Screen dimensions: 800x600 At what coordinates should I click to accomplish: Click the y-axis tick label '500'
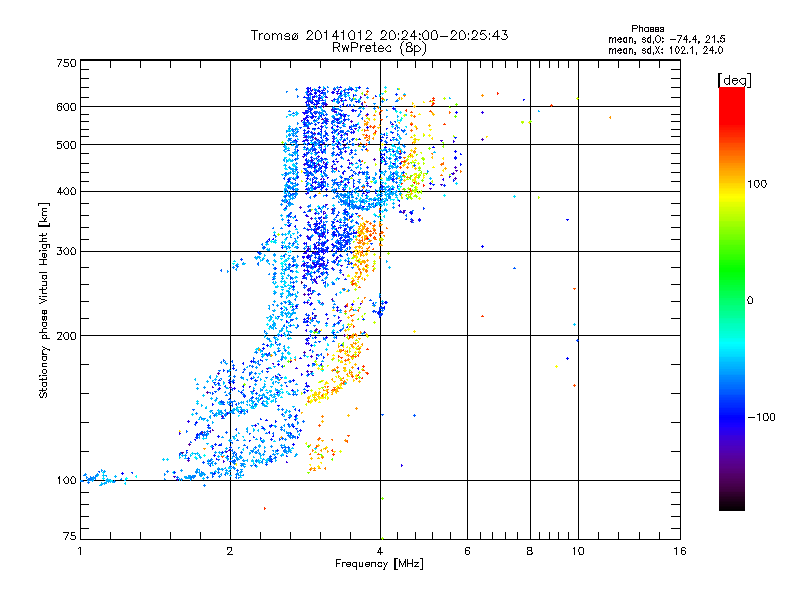coord(66,145)
